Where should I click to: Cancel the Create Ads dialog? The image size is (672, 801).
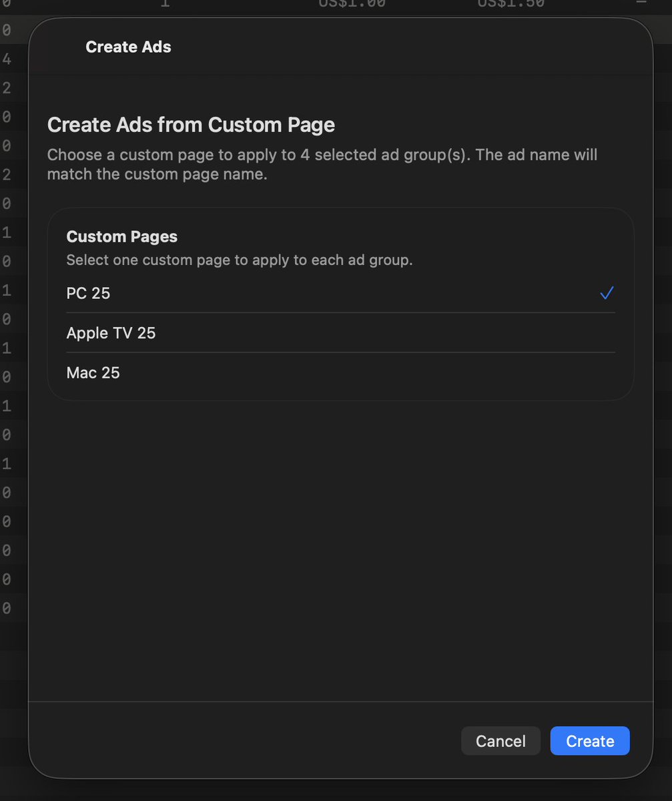[500, 741]
